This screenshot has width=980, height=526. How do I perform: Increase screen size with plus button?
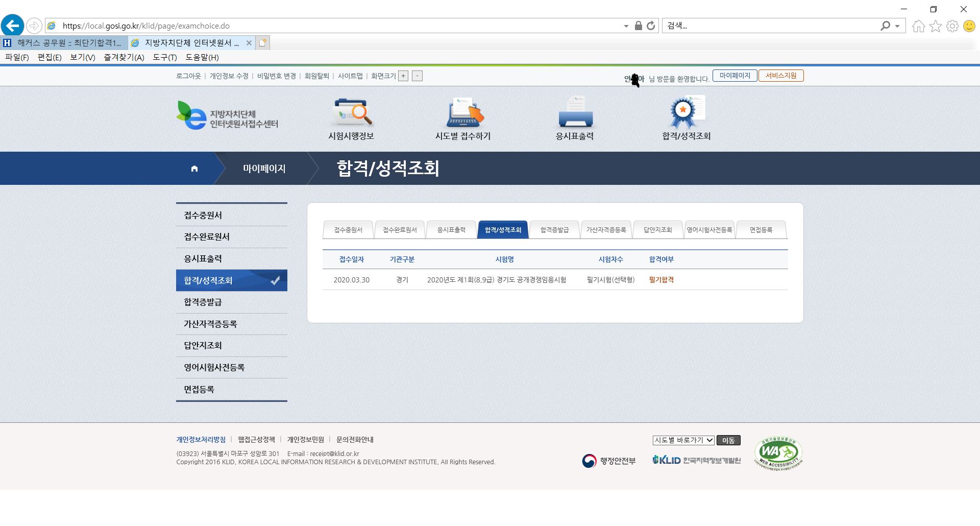[403, 76]
